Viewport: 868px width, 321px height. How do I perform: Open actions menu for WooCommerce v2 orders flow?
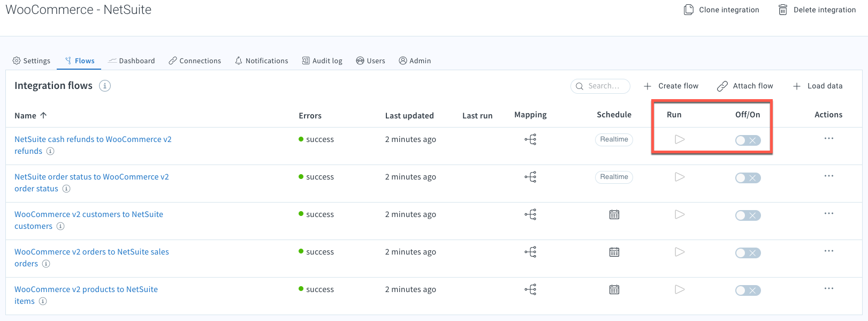coord(829,251)
